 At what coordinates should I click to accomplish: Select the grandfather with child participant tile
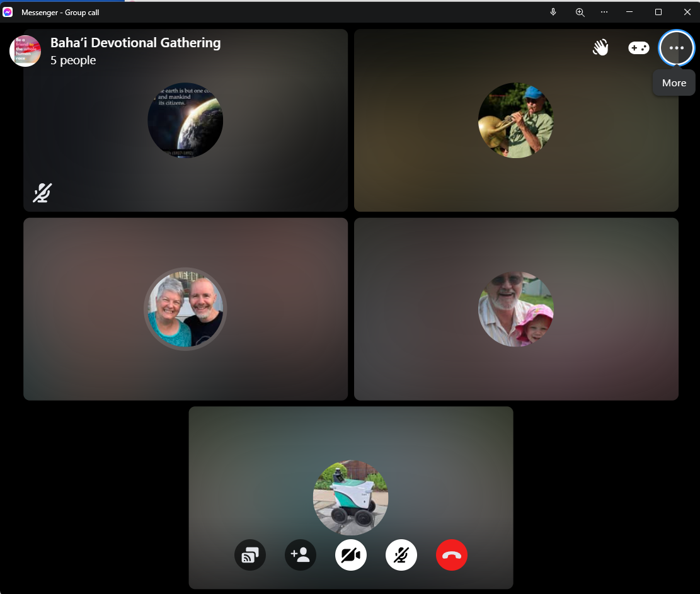pyautogui.click(x=515, y=309)
